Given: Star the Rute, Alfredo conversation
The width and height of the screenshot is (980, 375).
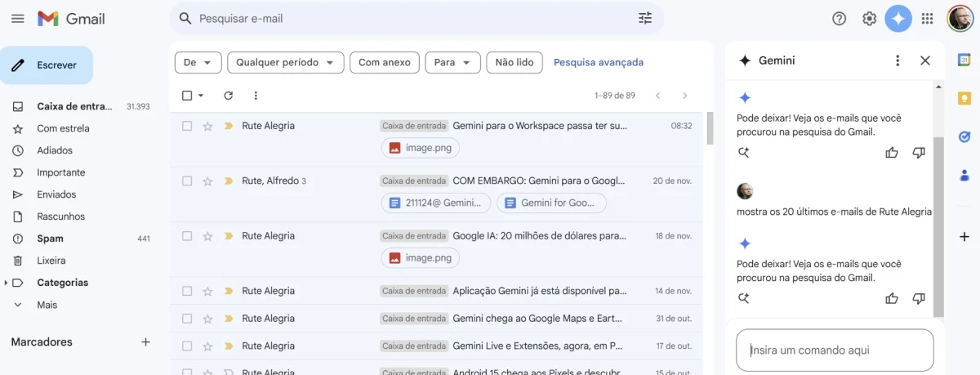Looking at the screenshot, I should 207,181.
